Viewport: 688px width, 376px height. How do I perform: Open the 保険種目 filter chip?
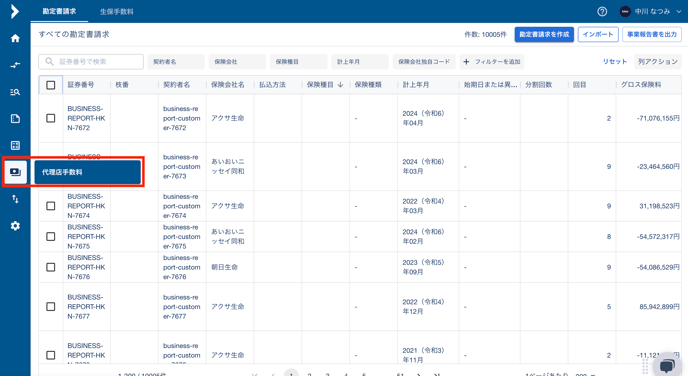299,61
